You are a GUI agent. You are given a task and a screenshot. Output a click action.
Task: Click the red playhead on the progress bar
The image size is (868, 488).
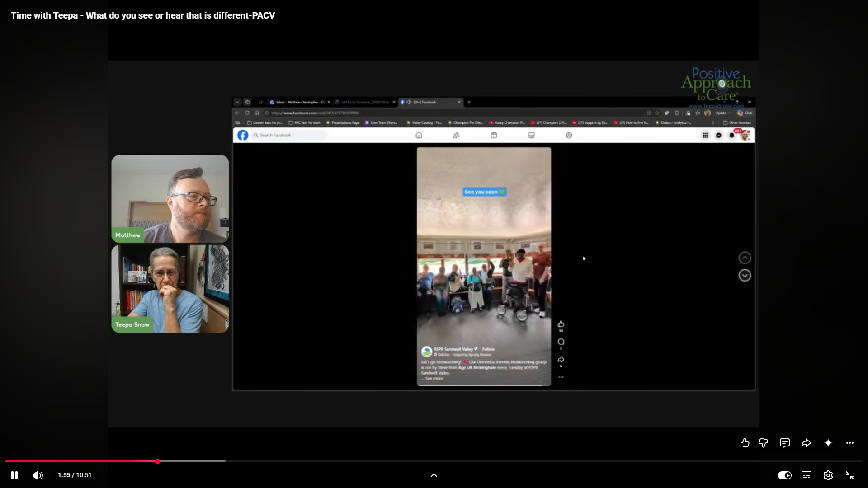157,461
